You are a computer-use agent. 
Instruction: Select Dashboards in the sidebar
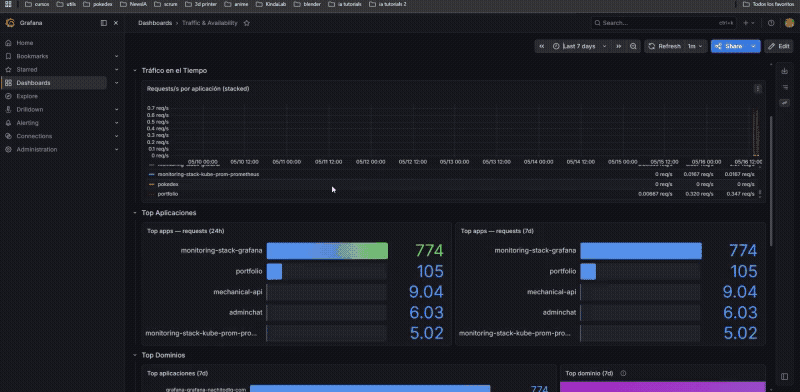[54, 83]
